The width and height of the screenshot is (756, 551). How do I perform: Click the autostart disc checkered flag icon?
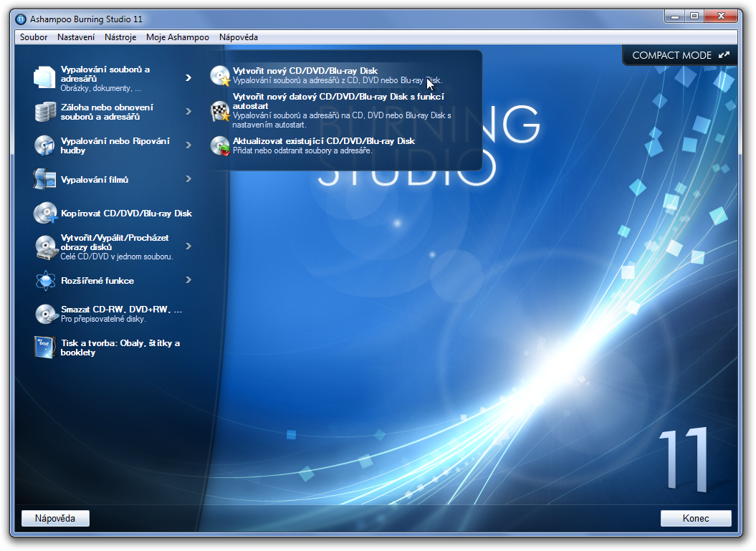[220, 111]
